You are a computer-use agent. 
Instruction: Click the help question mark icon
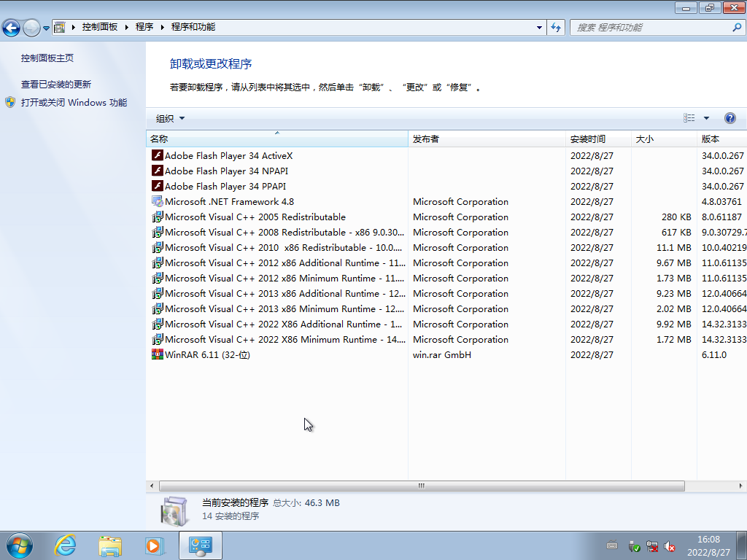point(729,118)
